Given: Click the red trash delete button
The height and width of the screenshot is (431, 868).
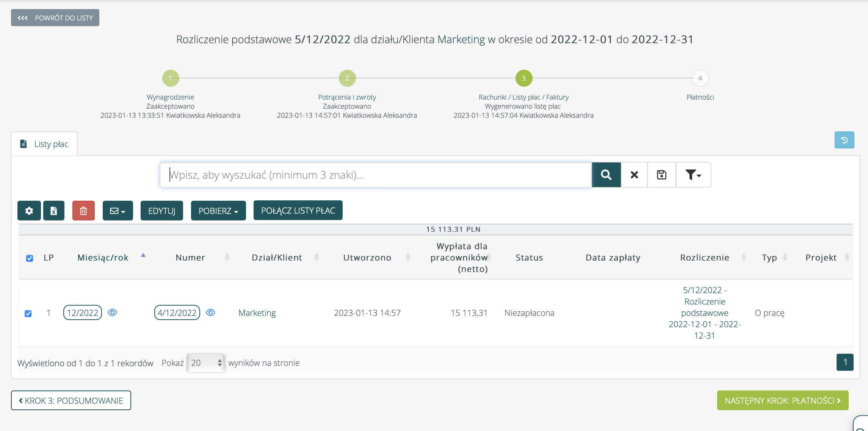Looking at the screenshot, I should (x=83, y=211).
